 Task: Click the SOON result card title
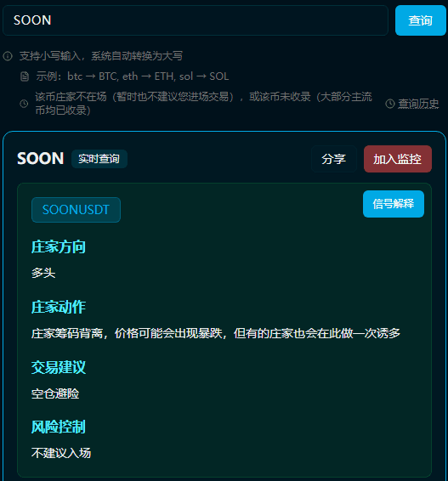41,159
